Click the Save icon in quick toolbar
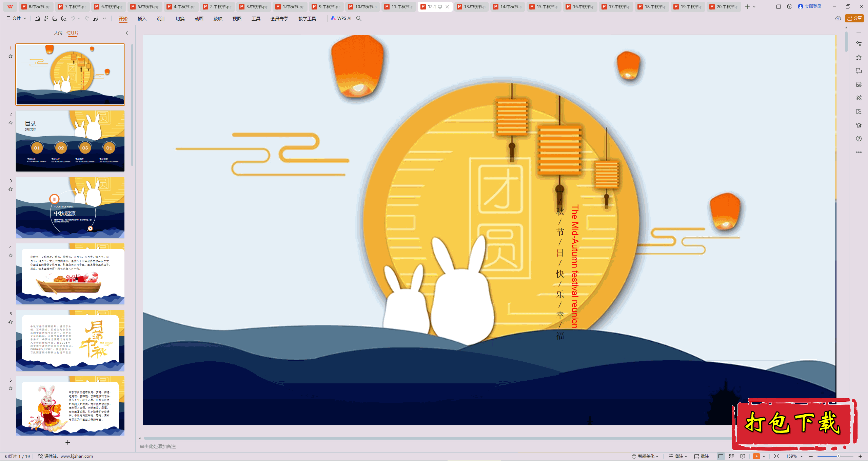 click(x=37, y=18)
